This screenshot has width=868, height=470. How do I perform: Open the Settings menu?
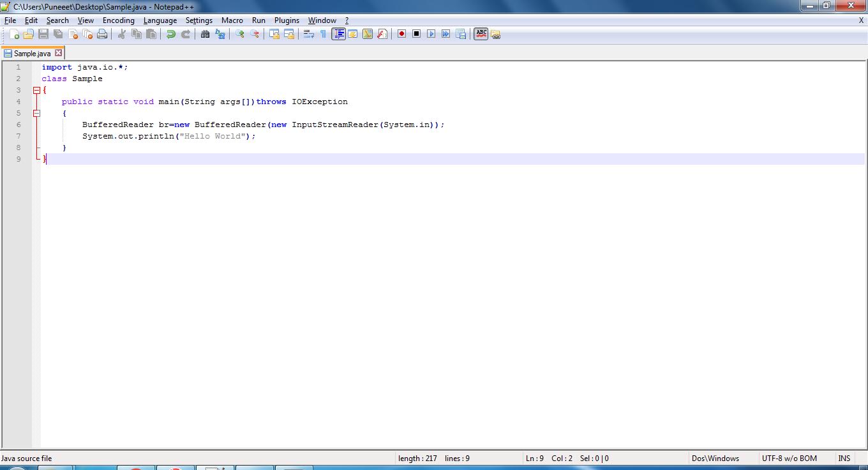click(x=199, y=20)
